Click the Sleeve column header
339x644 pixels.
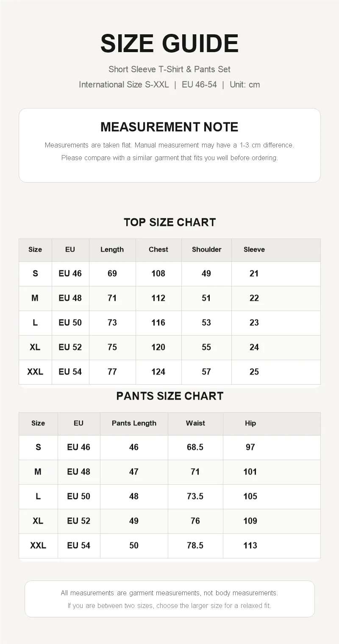(x=254, y=250)
